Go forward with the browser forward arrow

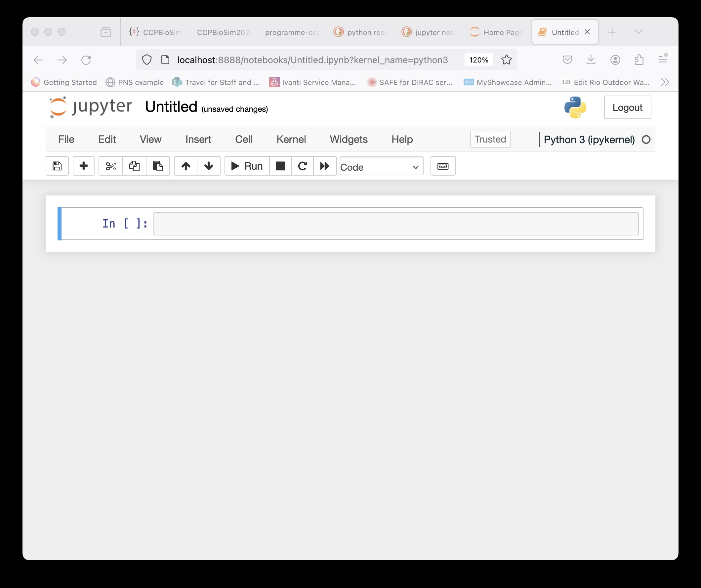(x=62, y=60)
